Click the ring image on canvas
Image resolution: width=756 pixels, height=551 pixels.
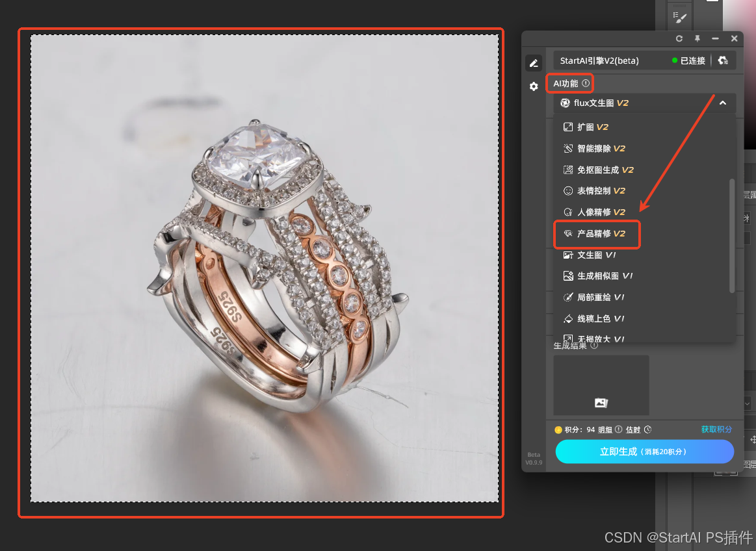pyautogui.click(x=265, y=268)
